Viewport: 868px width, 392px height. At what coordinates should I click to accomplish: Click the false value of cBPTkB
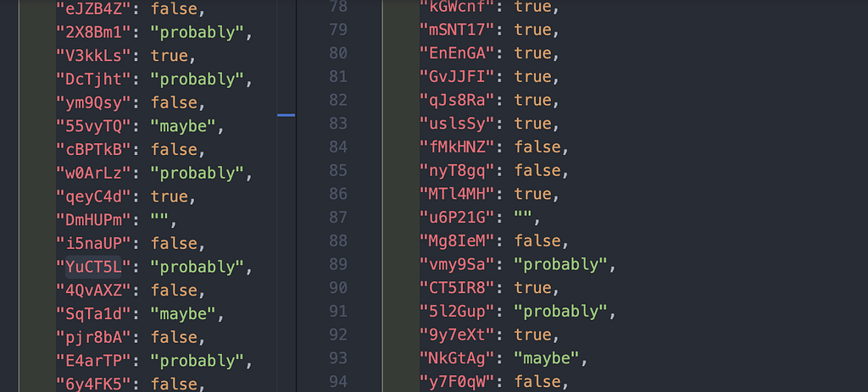(x=174, y=150)
